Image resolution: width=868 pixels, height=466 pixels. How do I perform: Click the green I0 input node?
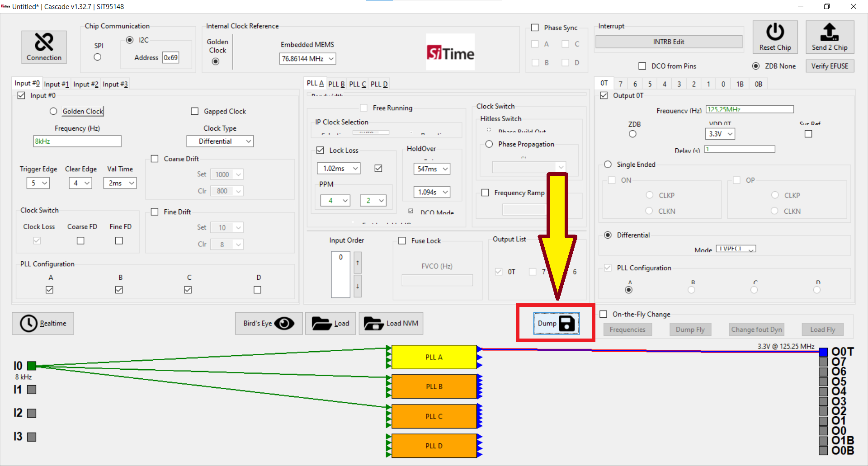(32, 366)
